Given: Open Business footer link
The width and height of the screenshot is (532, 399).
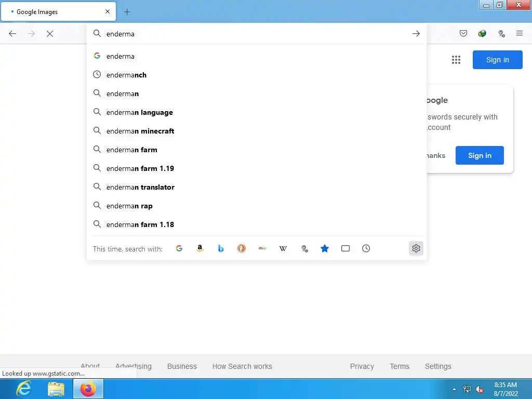Looking at the screenshot, I should click(x=182, y=366).
